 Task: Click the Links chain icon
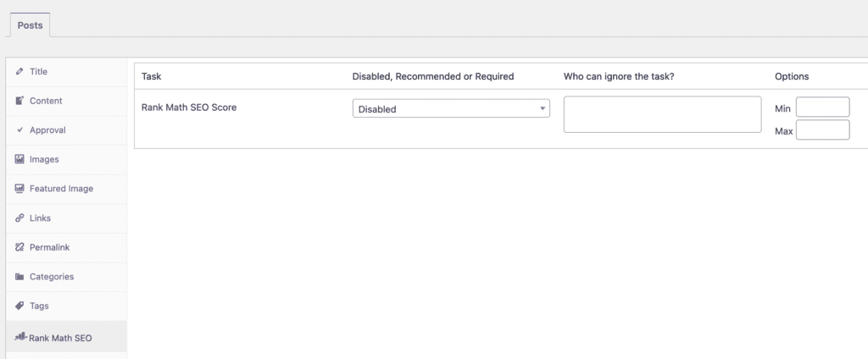[x=19, y=218]
